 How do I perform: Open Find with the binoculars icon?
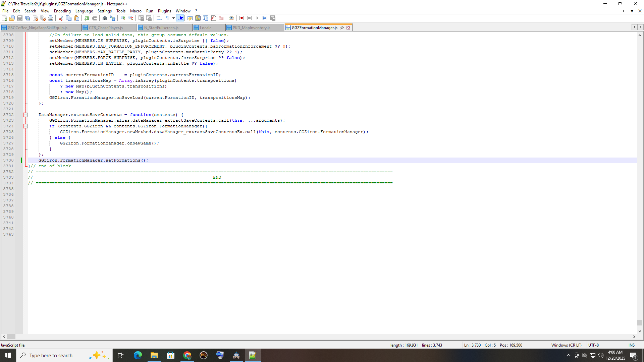pyautogui.click(x=105, y=18)
